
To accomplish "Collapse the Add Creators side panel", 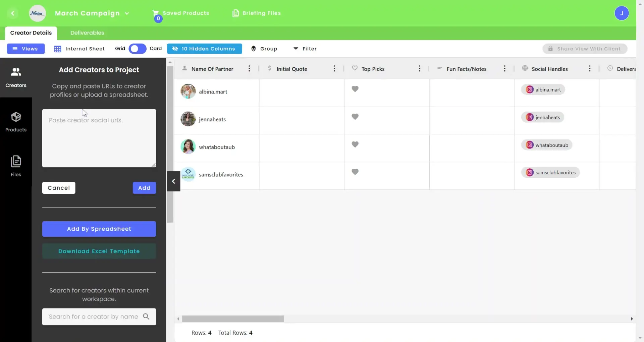I will click(x=173, y=181).
